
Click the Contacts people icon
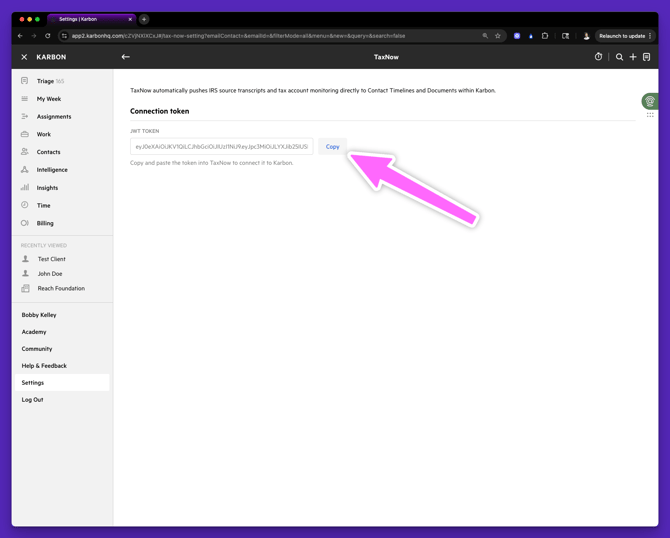(x=25, y=152)
